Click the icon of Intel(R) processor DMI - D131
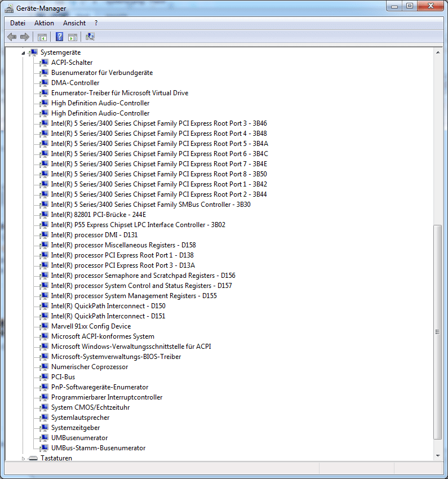The height and width of the screenshot is (479, 448). coord(45,234)
